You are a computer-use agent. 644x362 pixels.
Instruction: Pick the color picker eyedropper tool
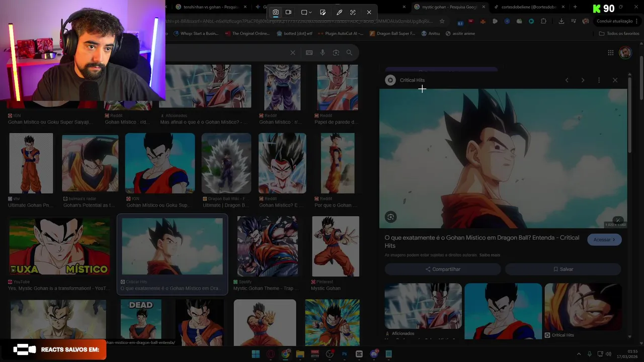339,12
